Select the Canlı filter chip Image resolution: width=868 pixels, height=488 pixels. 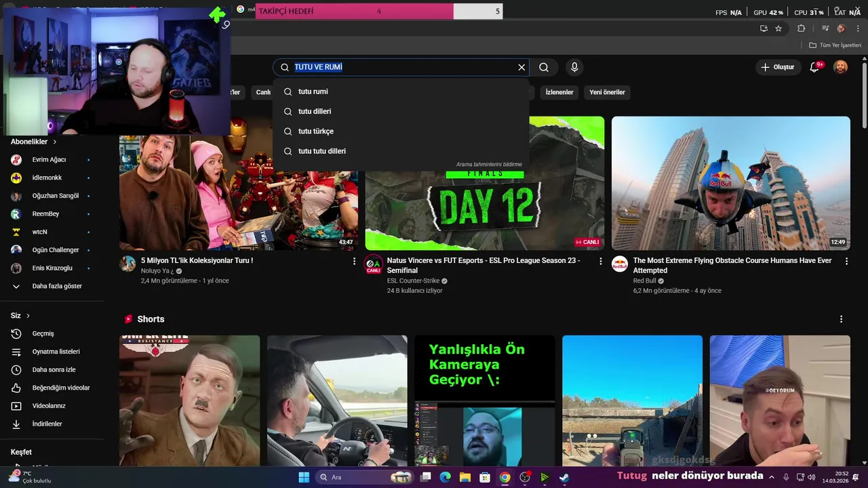pos(263,92)
